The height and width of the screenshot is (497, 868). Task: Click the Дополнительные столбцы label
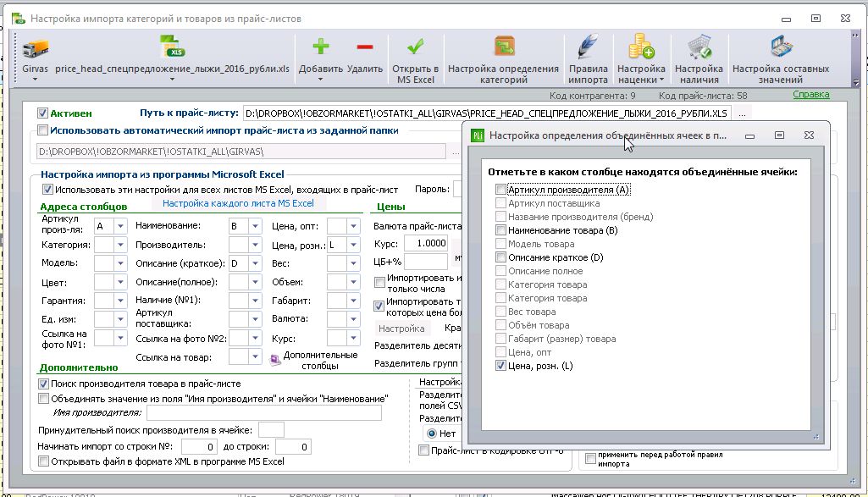point(320,361)
